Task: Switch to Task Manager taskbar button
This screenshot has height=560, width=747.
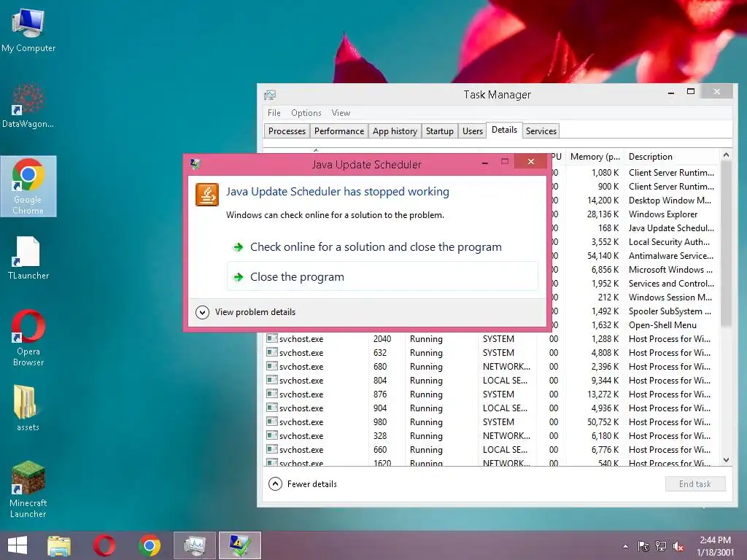Action: pos(194,545)
